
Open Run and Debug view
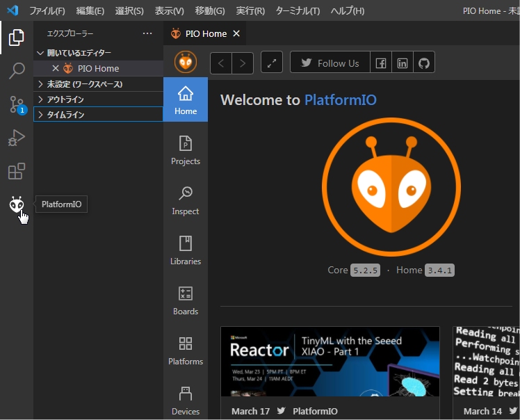click(16, 138)
